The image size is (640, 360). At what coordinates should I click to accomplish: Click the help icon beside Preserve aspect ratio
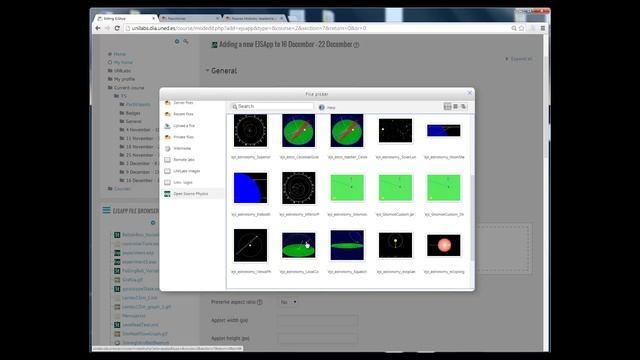[260, 302]
